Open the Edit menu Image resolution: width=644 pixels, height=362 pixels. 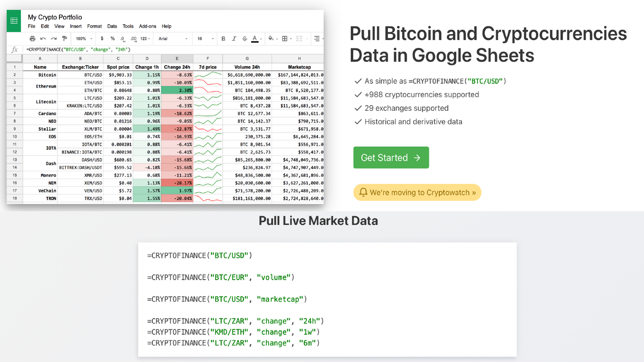[45, 26]
